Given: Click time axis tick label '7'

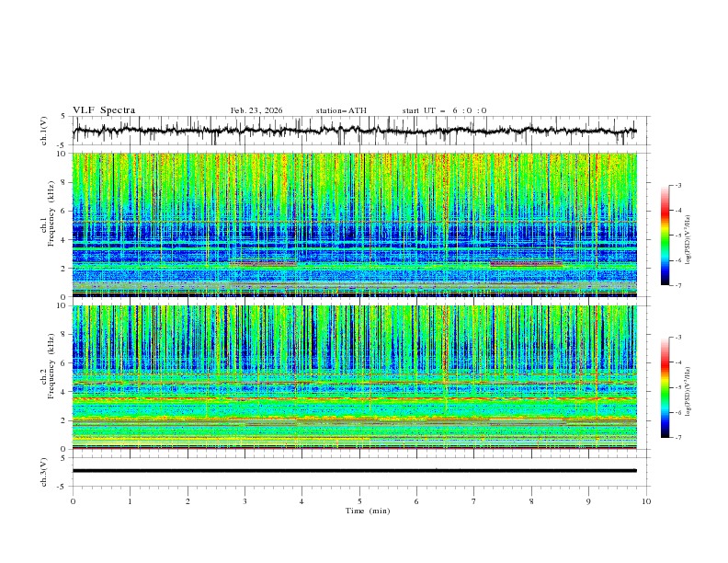Looking at the screenshot, I should click(474, 501).
